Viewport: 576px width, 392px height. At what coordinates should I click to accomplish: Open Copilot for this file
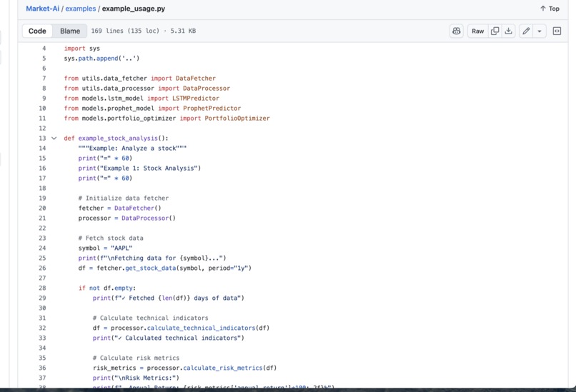456,31
